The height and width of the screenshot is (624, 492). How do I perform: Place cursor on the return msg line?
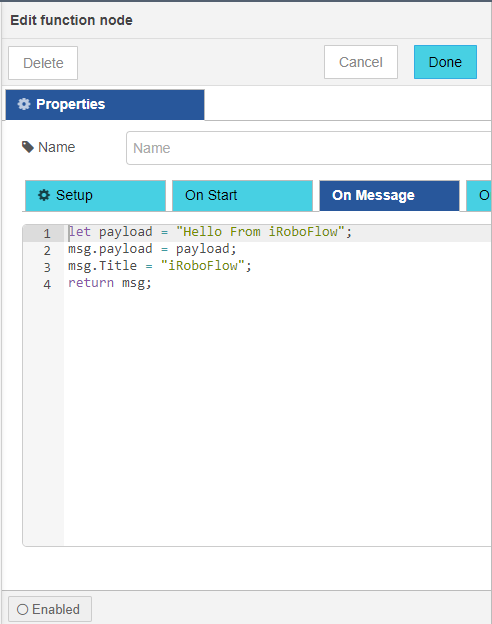[110, 283]
